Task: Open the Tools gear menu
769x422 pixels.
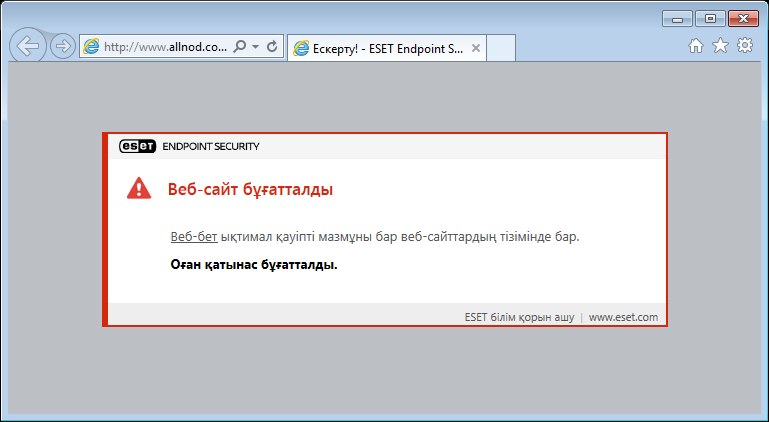Action: point(745,46)
